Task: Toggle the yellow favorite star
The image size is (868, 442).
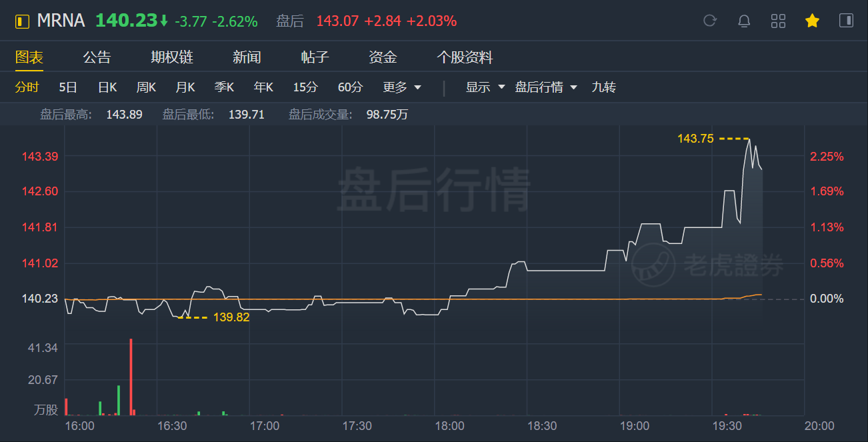Action: [x=812, y=21]
